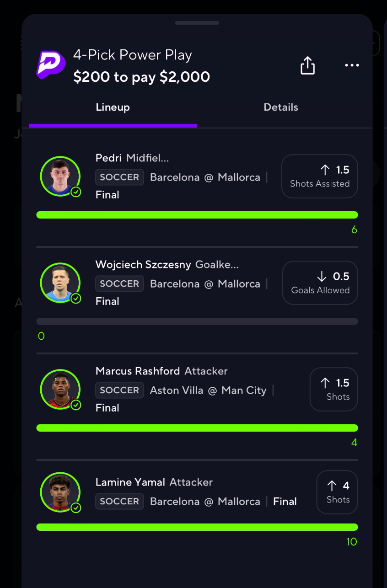Tap Yamal's 4 Shots pick box
The width and height of the screenshot is (387, 588).
point(337,492)
